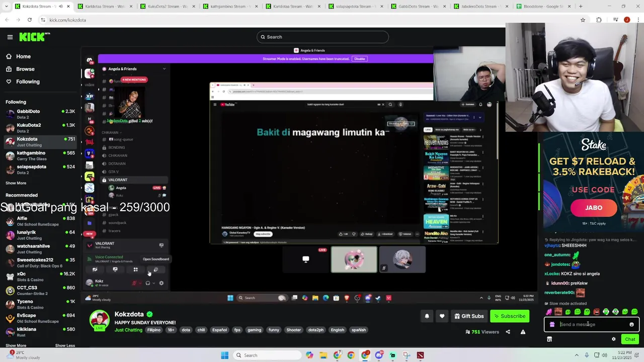
Task: Click the Send a message field
Action: click(591, 324)
